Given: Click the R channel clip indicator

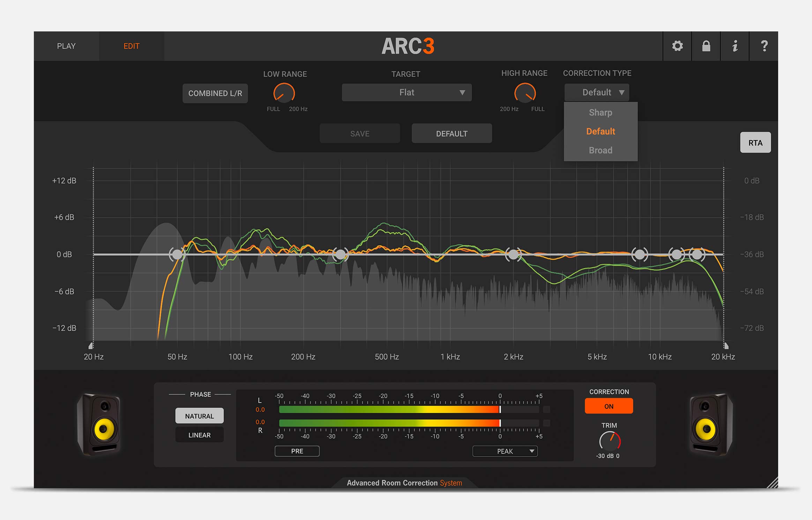Looking at the screenshot, I should click(546, 423).
